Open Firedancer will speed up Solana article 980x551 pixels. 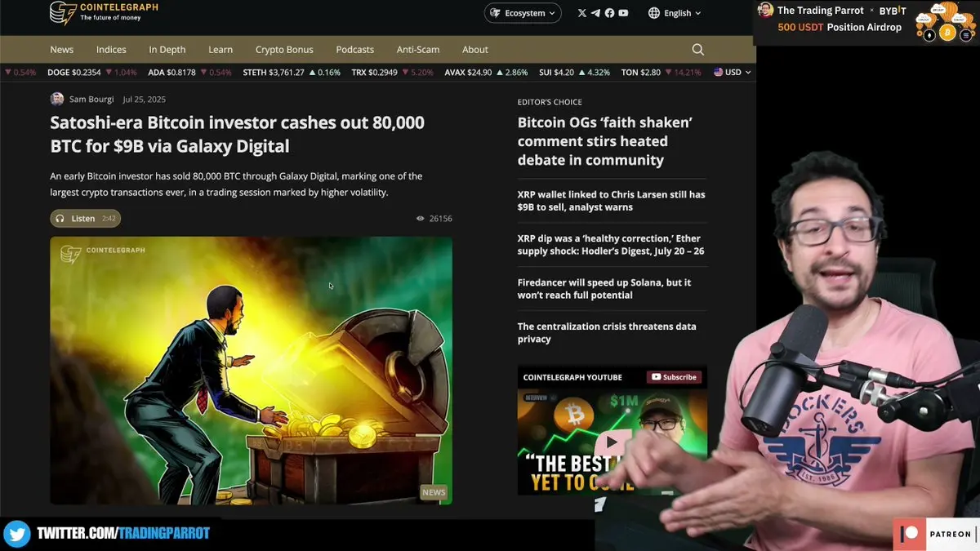(x=604, y=289)
